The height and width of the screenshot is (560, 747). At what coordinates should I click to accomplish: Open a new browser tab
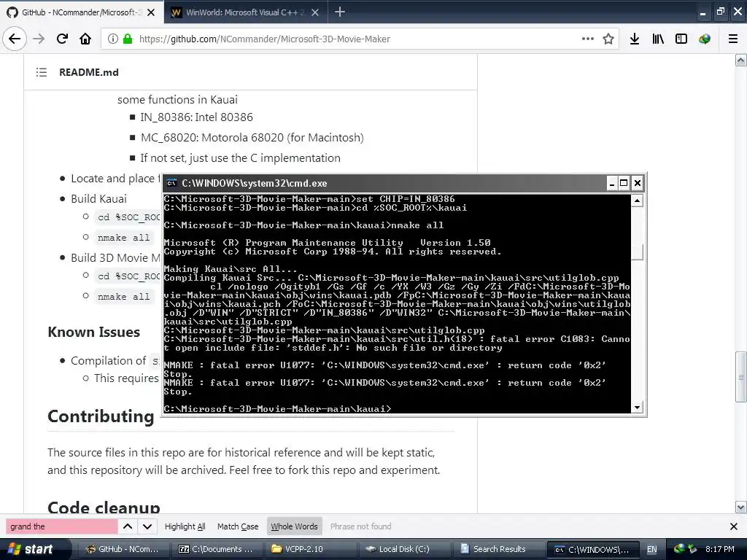(x=340, y=12)
